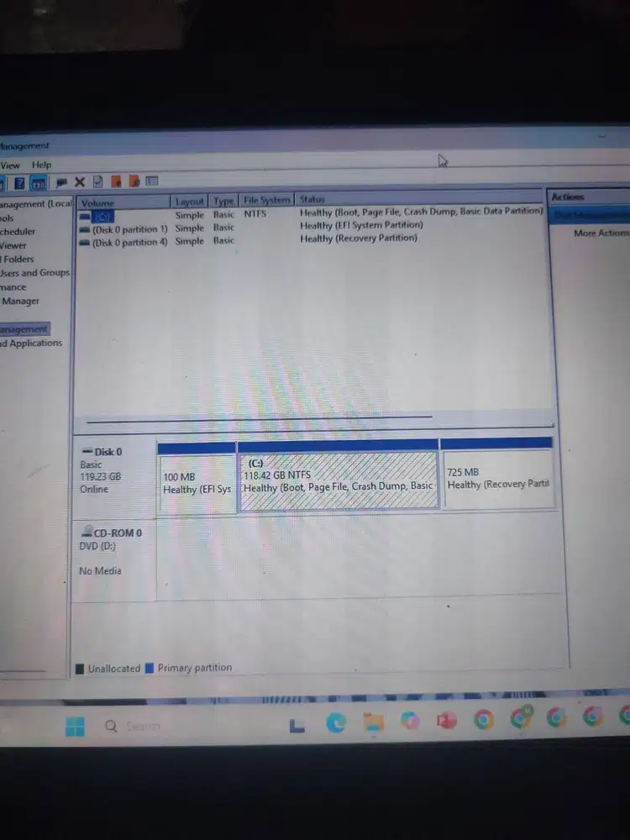Click the list view toolbar icon after the orange icons
Screen dimensions: 630x840
pos(152,181)
